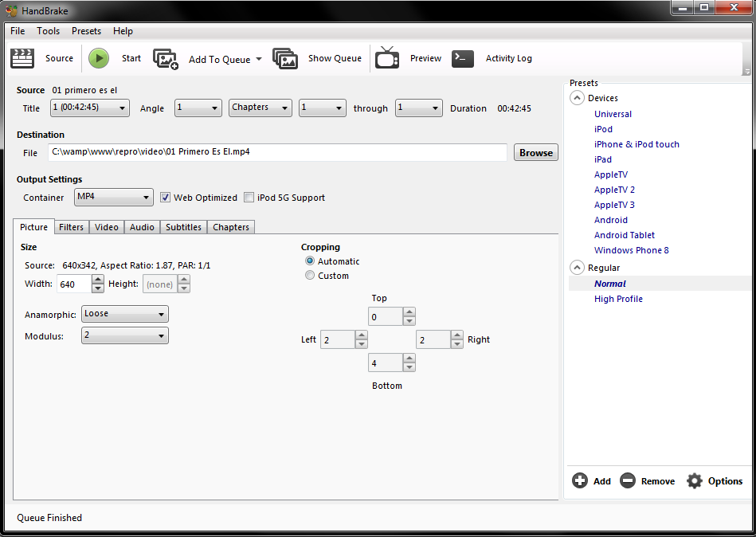756x537 pixels.
Task: Select the iPhone & iPod touch preset
Action: pyautogui.click(x=637, y=144)
